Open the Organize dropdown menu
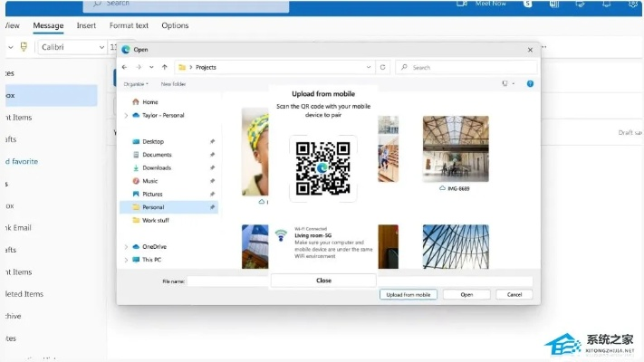The height and width of the screenshot is (362, 644). (x=136, y=83)
